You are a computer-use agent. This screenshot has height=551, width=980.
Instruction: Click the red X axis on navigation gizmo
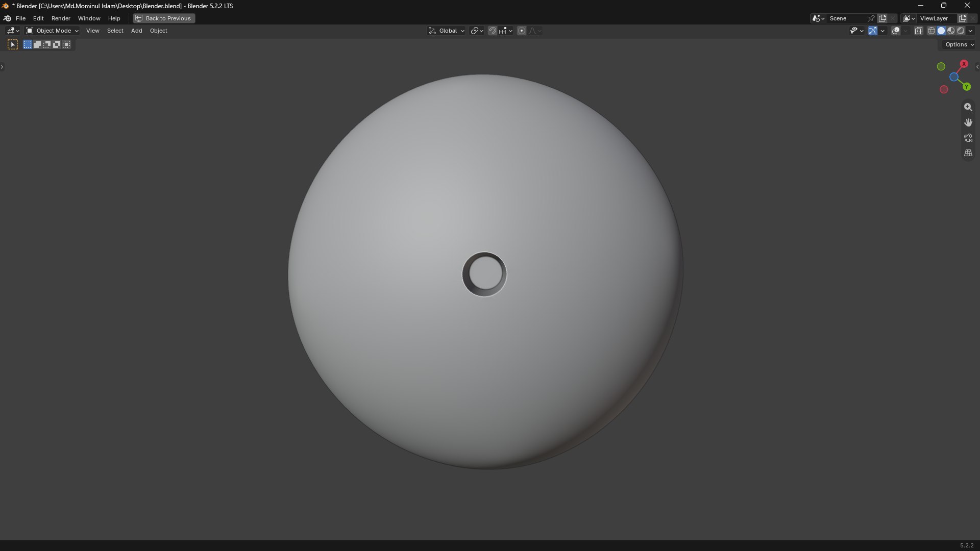click(x=964, y=64)
